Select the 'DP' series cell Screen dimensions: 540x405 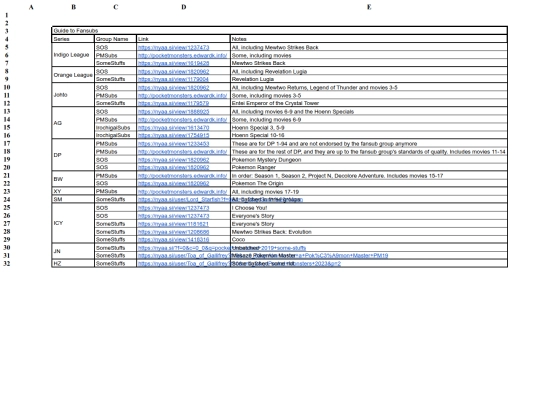(x=73, y=155)
